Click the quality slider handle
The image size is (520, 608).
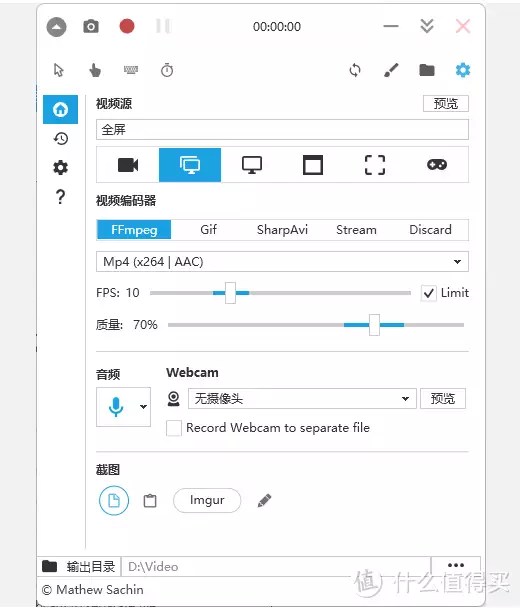pyautogui.click(x=374, y=325)
